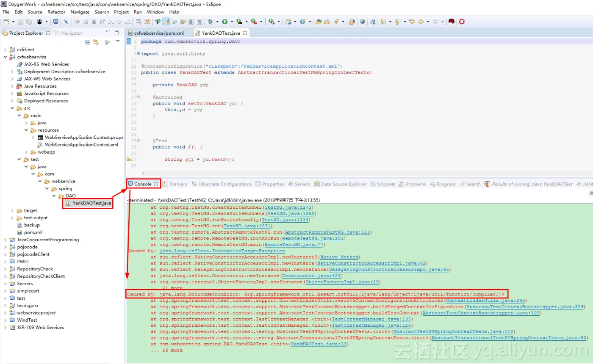Select the JSR-109 Web Services item
Image resolution: width=593 pixels, height=364 pixels.
coord(36,327)
